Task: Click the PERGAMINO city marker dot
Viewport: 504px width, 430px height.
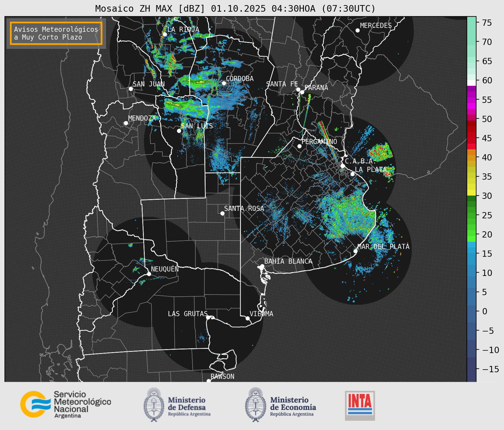Action: pyautogui.click(x=299, y=146)
